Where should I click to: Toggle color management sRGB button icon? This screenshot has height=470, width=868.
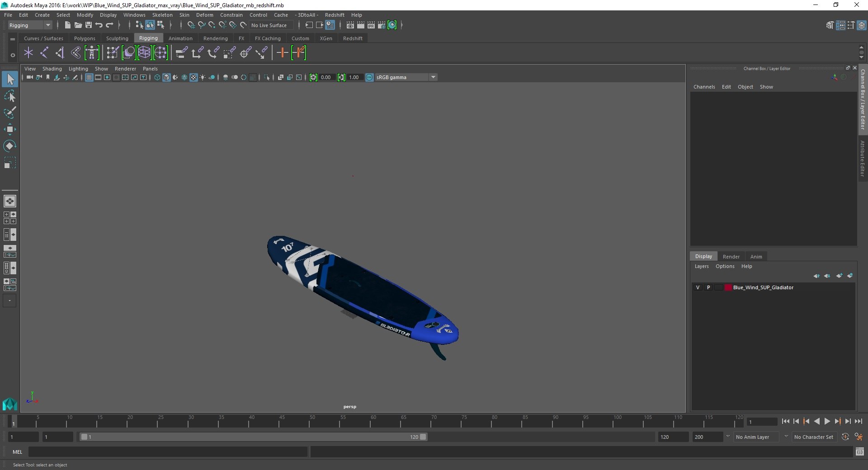click(x=369, y=77)
